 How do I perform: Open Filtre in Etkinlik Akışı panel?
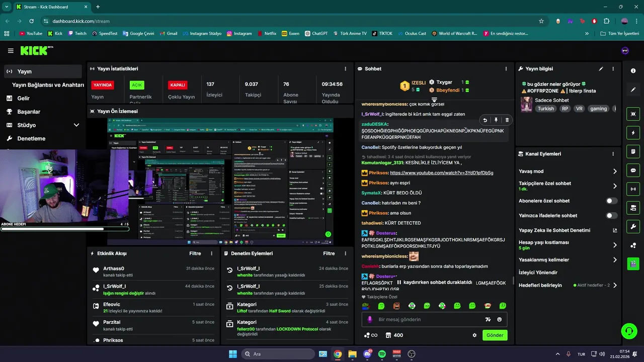pos(195,254)
